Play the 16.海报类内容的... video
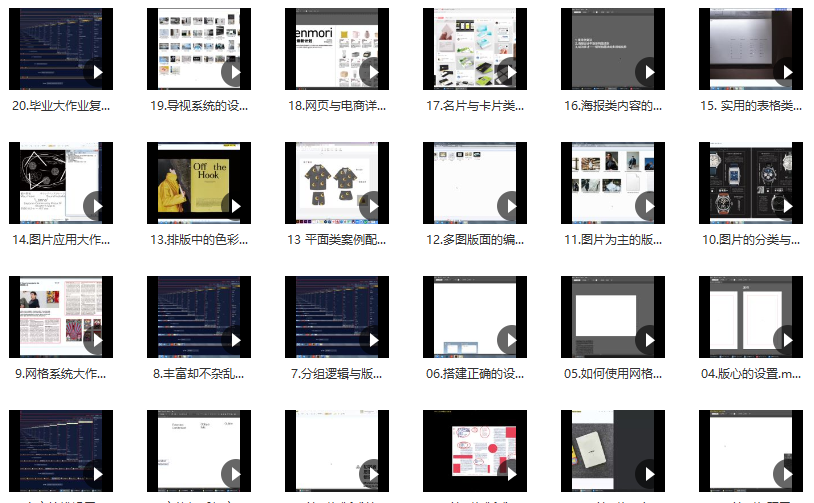 click(x=649, y=73)
